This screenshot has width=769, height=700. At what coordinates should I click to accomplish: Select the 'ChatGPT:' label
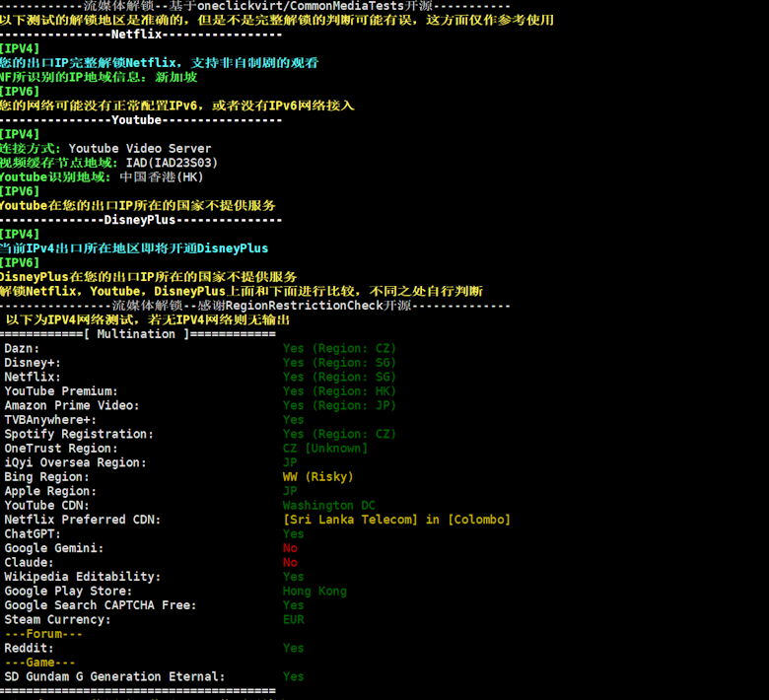pos(33,533)
